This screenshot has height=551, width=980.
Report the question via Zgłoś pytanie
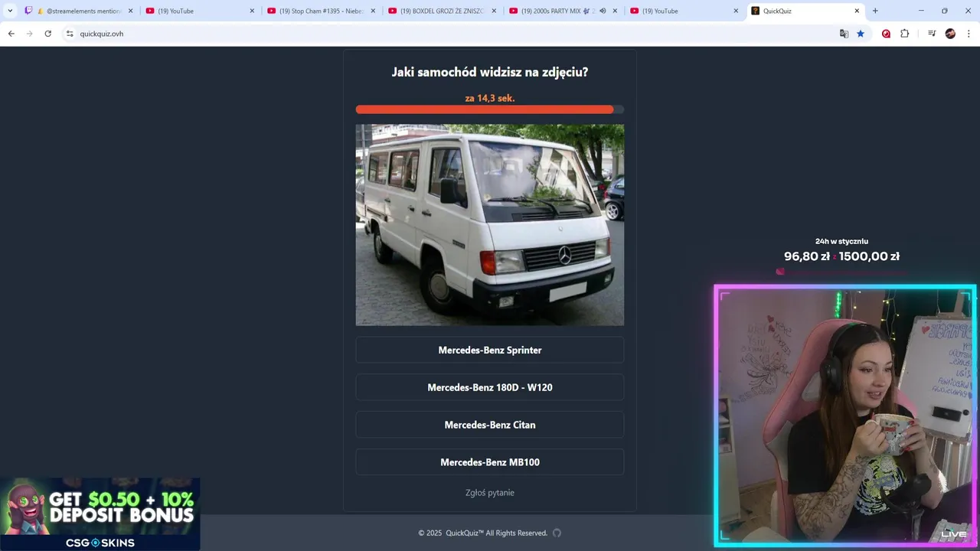pos(490,493)
